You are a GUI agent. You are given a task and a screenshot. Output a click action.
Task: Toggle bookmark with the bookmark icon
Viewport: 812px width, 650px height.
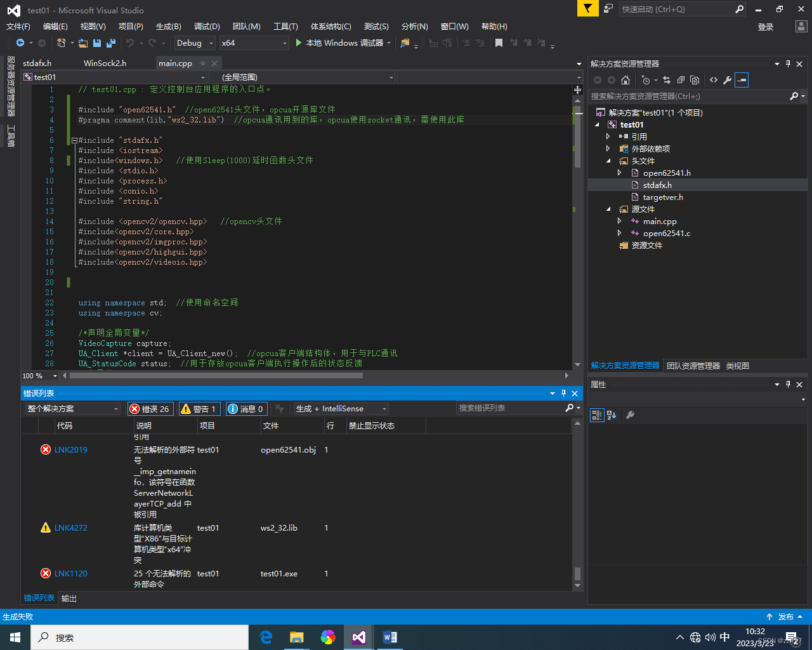[499, 43]
